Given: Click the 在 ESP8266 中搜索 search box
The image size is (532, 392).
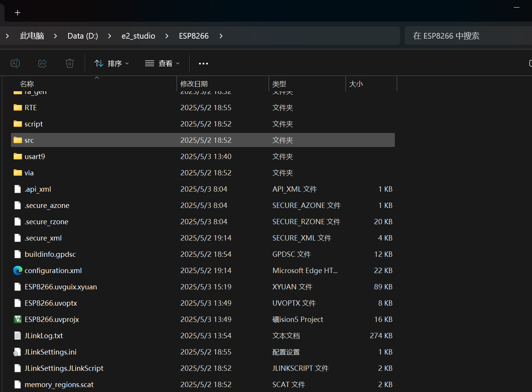Looking at the screenshot, I should (468, 36).
